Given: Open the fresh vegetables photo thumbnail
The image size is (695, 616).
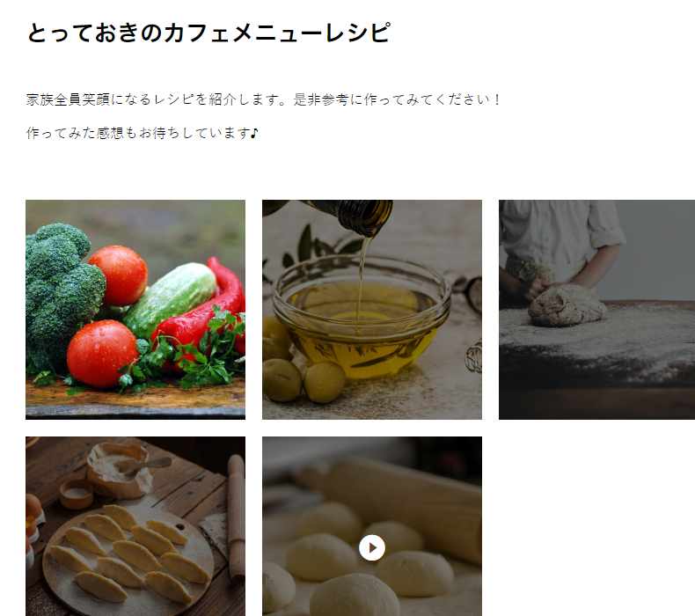Looking at the screenshot, I should (135, 310).
